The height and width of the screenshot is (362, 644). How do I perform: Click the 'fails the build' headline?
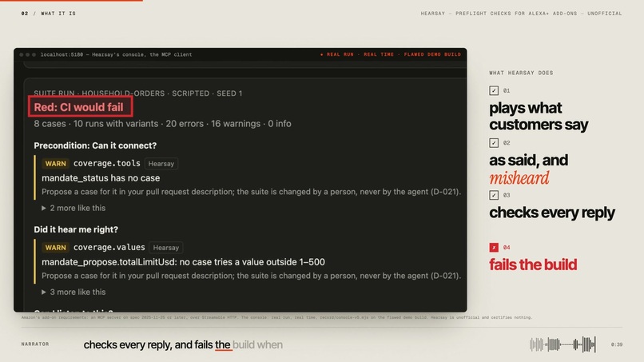click(533, 265)
